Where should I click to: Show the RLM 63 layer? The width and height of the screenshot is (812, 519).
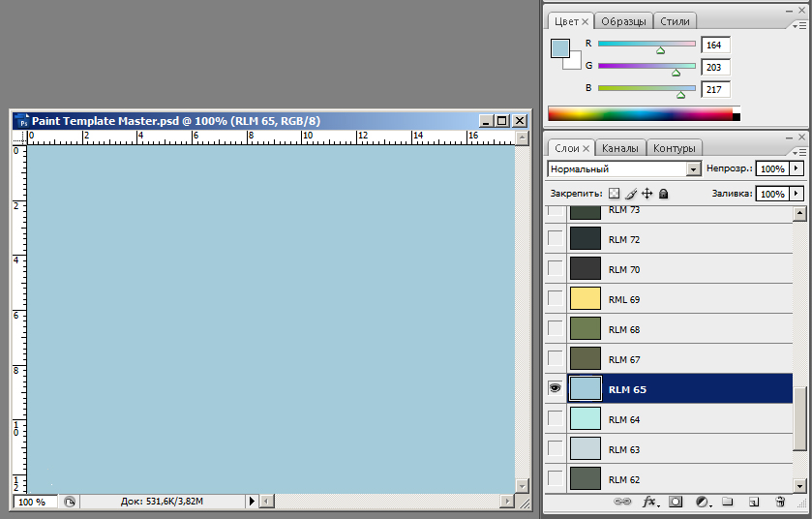556,448
